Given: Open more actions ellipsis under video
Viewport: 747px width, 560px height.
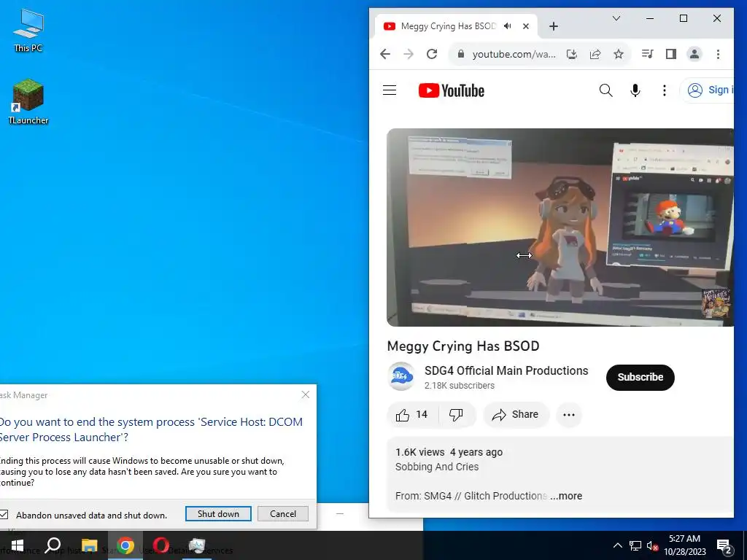Looking at the screenshot, I should (569, 415).
